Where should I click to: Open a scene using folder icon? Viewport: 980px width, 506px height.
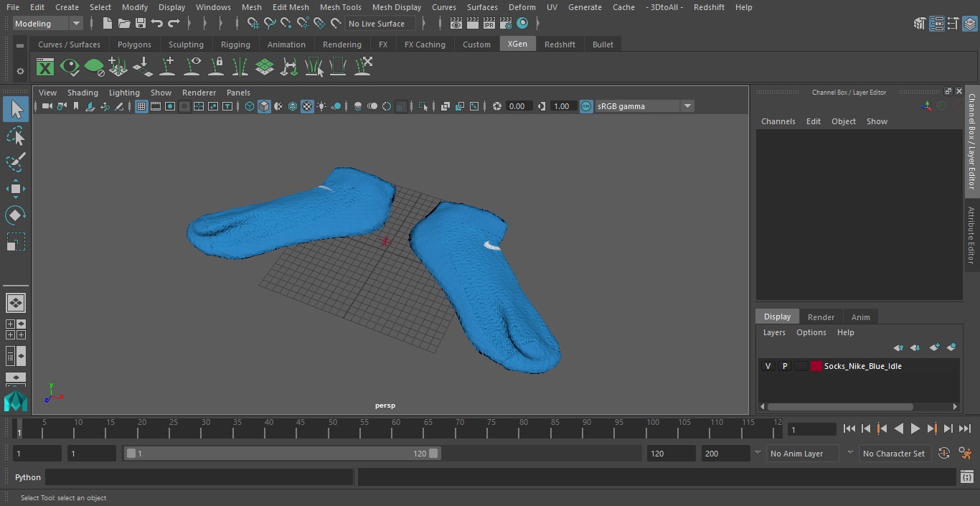click(x=124, y=24)
